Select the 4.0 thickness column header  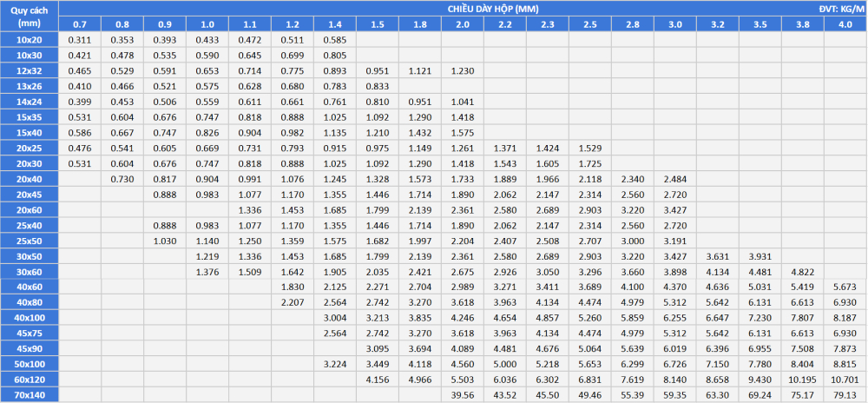[845, 24]
